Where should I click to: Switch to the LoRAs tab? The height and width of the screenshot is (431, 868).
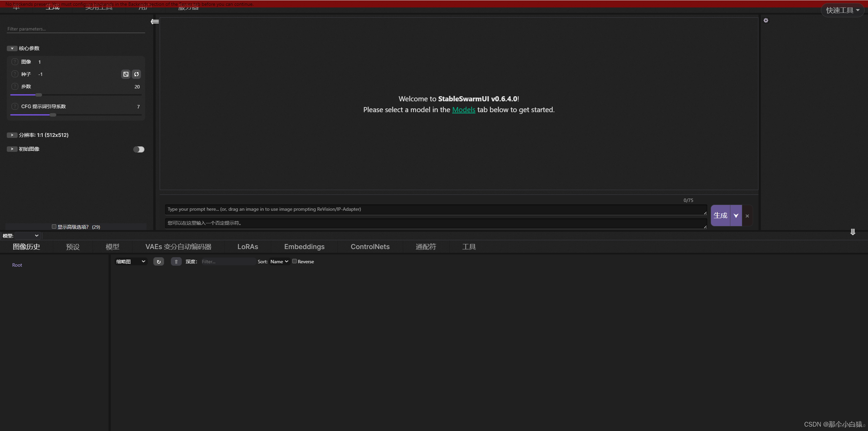click(248, 247)
